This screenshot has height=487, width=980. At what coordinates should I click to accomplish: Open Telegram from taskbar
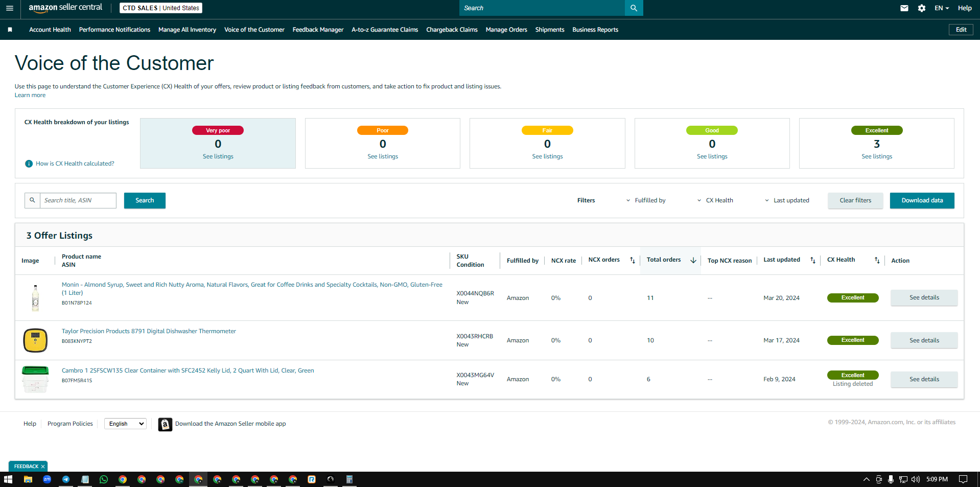pos(66,479)
